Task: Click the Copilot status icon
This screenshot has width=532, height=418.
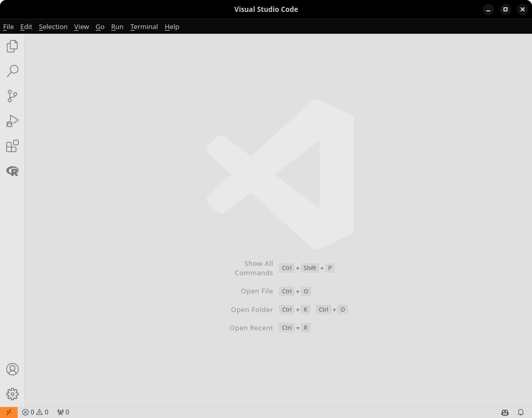Action: tap(504, 412)
